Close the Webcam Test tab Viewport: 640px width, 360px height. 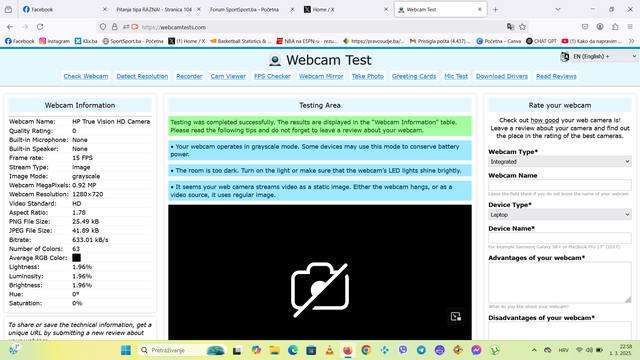480,9
